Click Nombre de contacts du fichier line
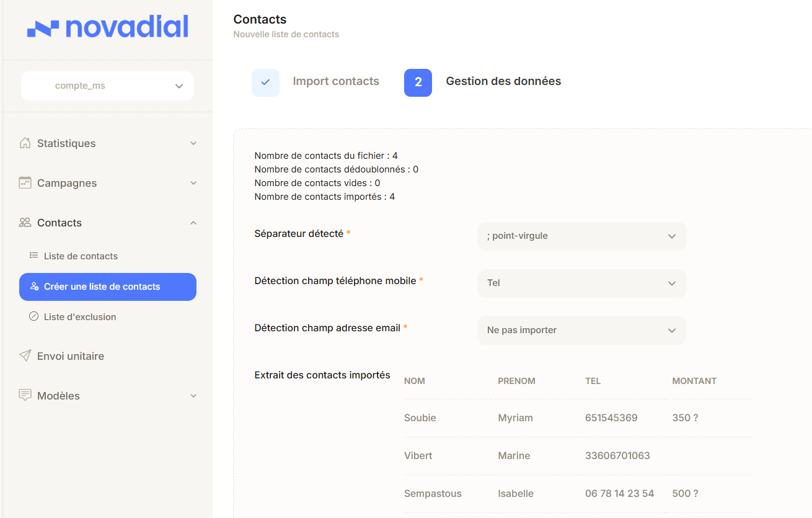Viewport: 812px width, 518px height. [x=326, y=156]
